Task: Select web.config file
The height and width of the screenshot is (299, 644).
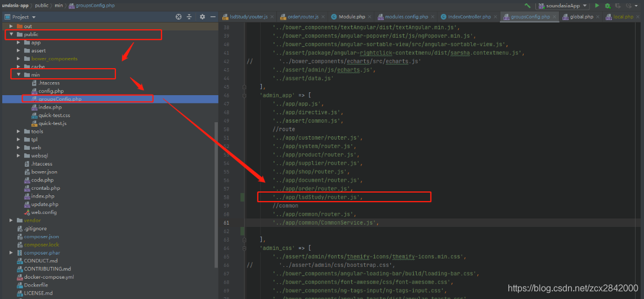Action: pyautogui.click(x=44, y=212)
